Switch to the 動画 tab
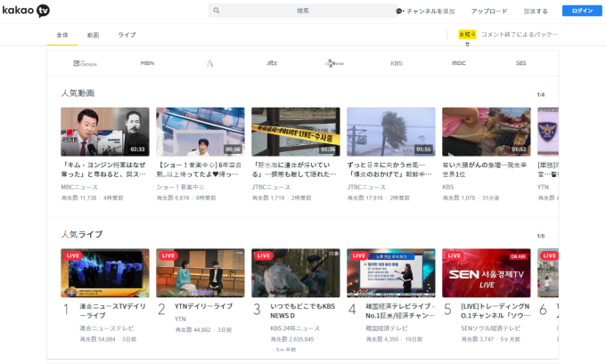 94,35
